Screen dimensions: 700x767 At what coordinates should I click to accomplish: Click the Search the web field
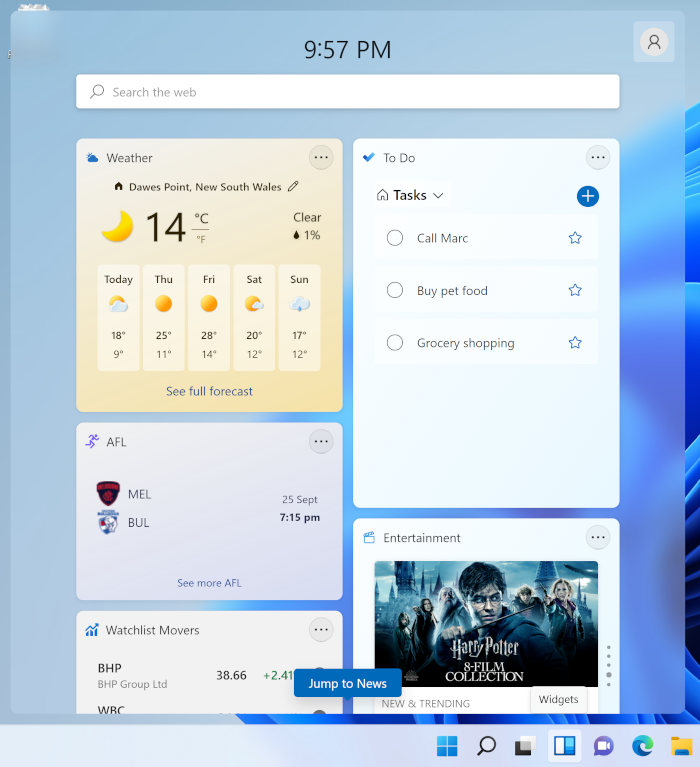click(x=347, y=92)
